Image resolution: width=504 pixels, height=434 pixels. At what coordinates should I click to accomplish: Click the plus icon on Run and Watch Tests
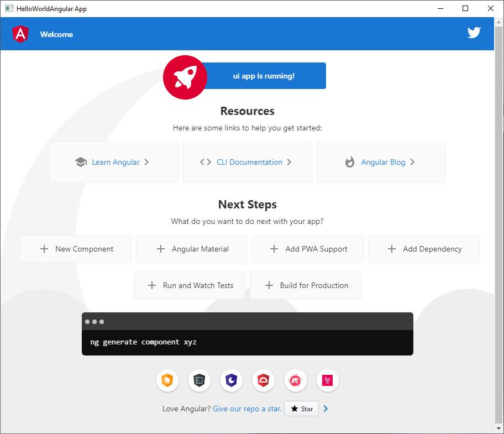pyautogui.click(x=152, y=285)
